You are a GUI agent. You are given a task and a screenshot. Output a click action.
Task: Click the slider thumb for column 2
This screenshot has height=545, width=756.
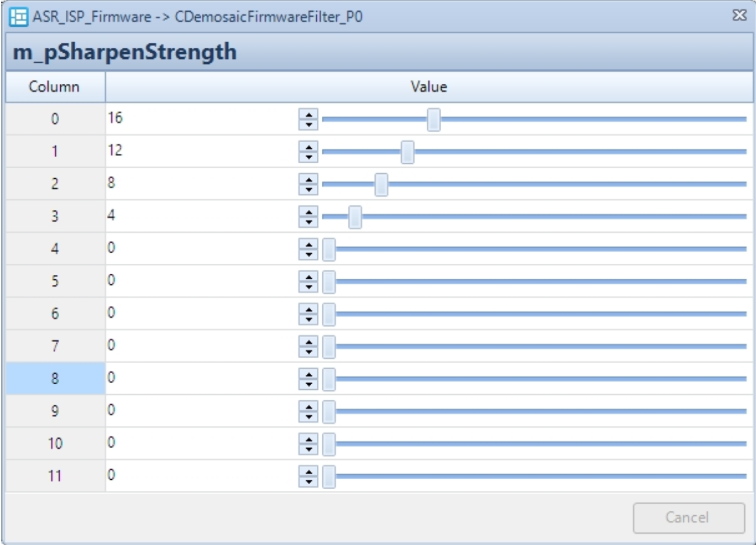click(x=382, y=184)
